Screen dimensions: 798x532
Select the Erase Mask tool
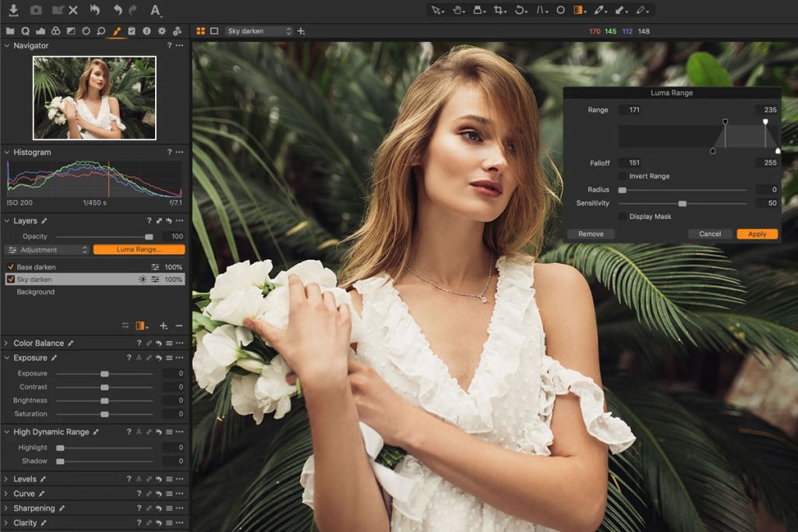pyautogui.click(x=620, y=10)
